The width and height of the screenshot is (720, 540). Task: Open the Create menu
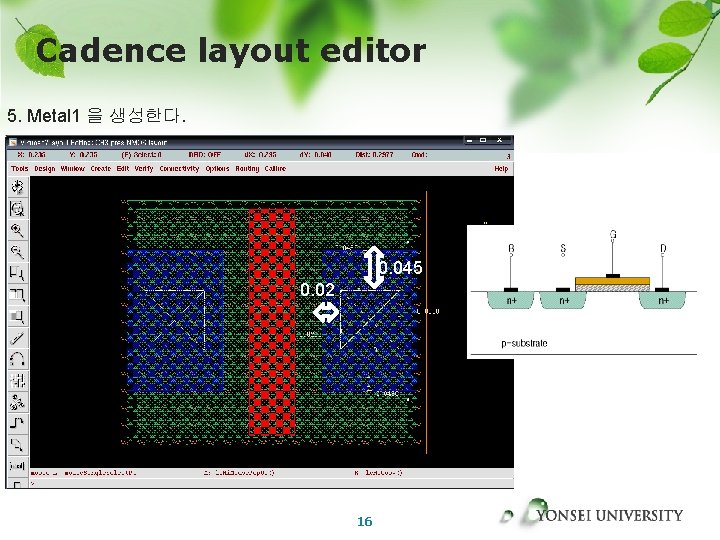pyautogui.click(x=101, y=169)
